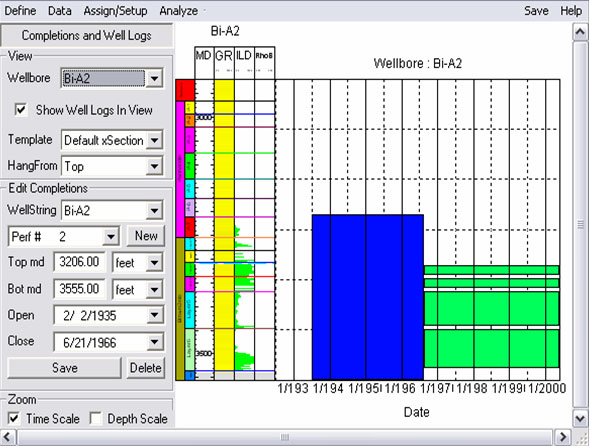Click the Top md value field
The width and height of the screenshot is (590, 446).
(80, 262)
